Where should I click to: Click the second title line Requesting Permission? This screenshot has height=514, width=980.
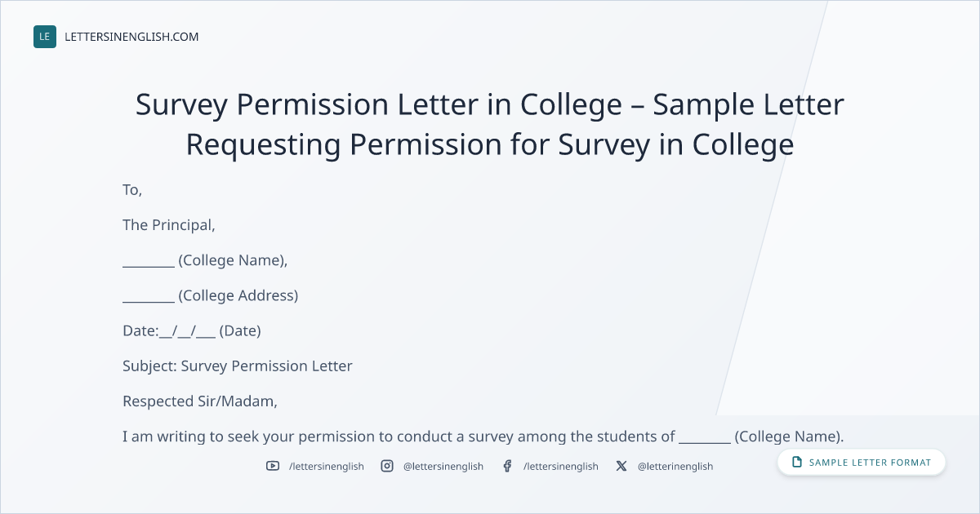tap(490, 144)
